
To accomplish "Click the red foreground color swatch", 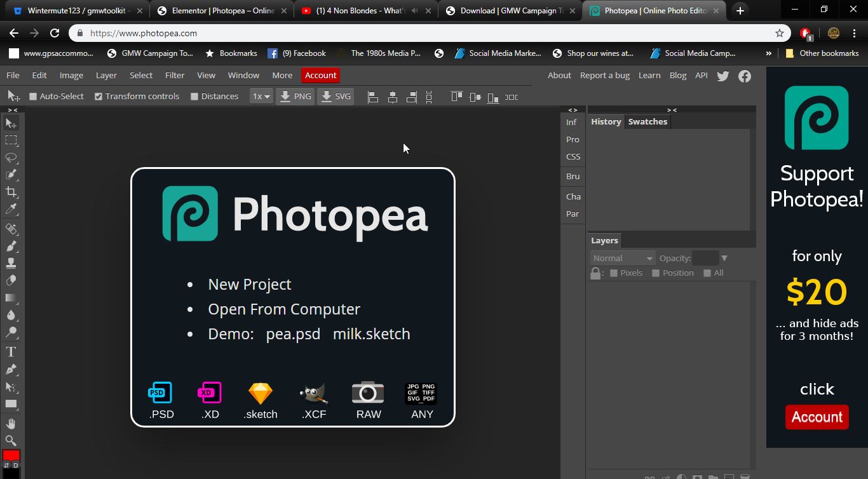I will [x=11, y=455].
